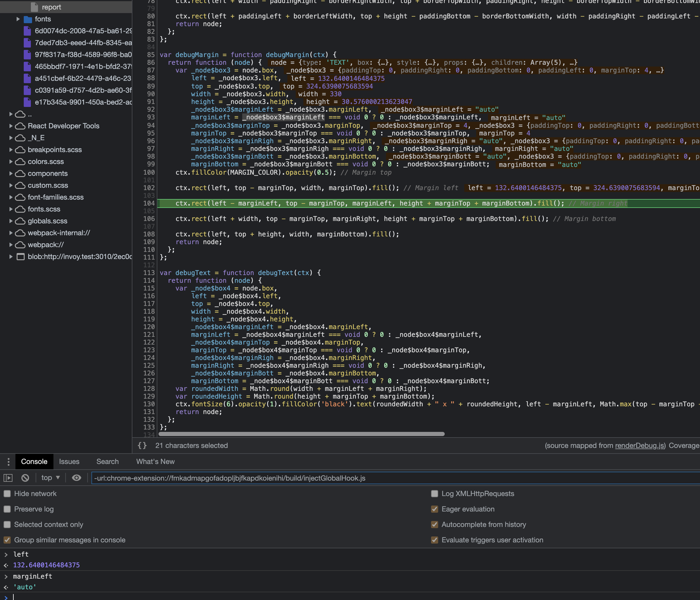Image resolution: width=700 pixels, height=600 pixels.
Task: Pretty-print the source using the {} icon
Action: tap(142, 445)
